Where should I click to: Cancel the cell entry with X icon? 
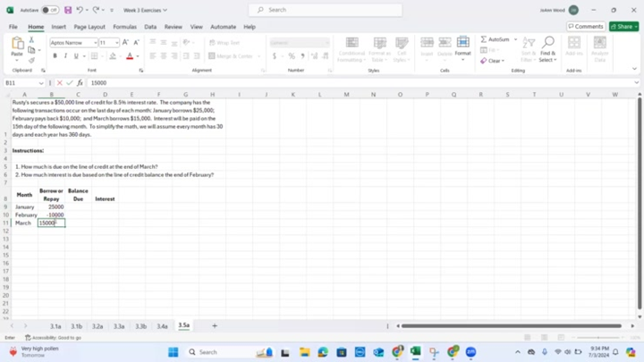pos(60,83)
